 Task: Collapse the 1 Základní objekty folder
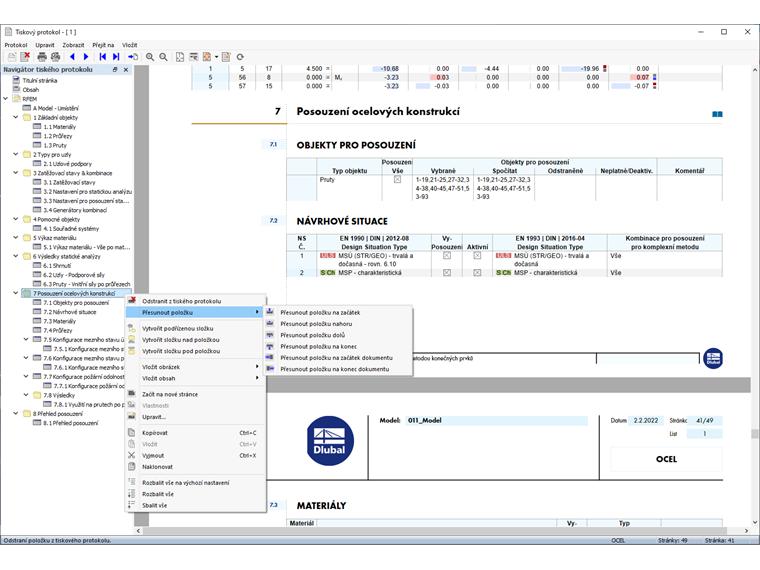16,117
